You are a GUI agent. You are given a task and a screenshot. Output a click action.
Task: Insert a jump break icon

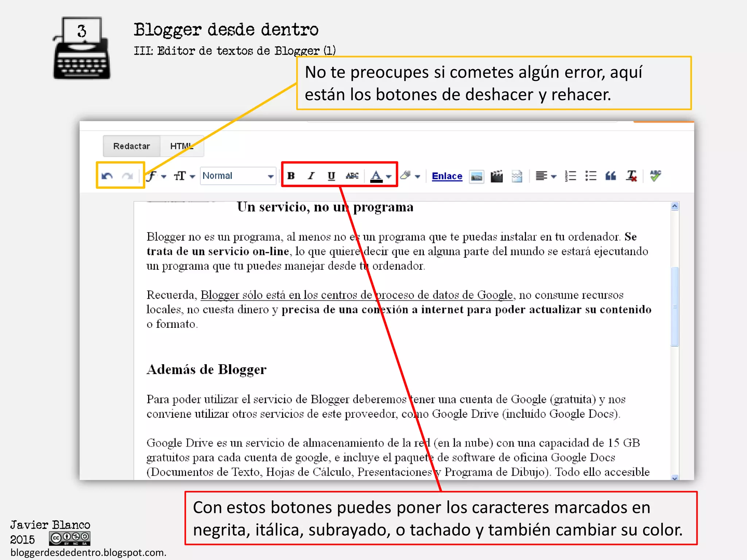pyautogui.click(x=517, y=176)
